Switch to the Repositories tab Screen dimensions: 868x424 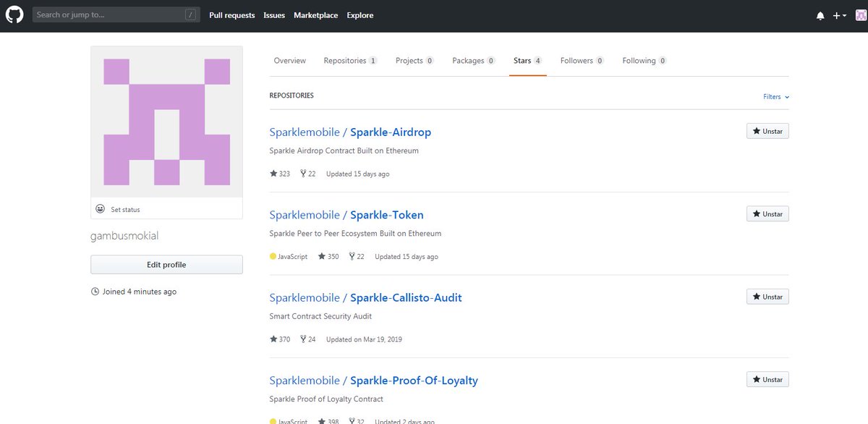(350, 61)
